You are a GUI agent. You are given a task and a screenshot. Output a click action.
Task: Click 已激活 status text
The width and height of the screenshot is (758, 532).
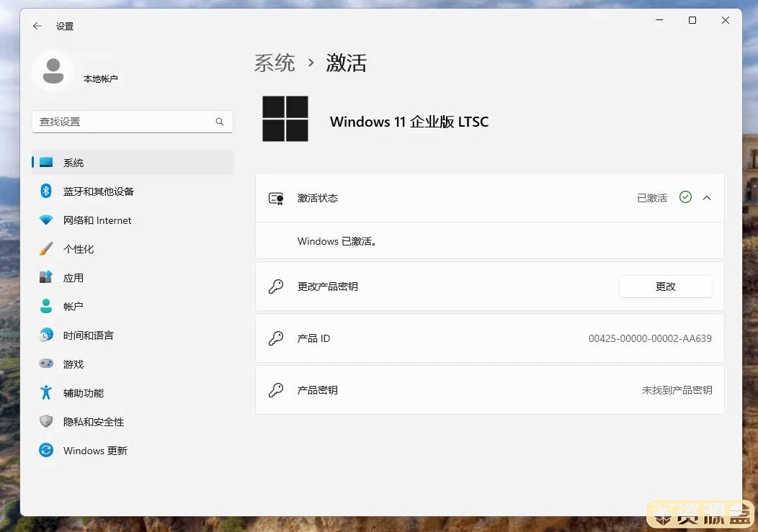click(x=651, y=198)
